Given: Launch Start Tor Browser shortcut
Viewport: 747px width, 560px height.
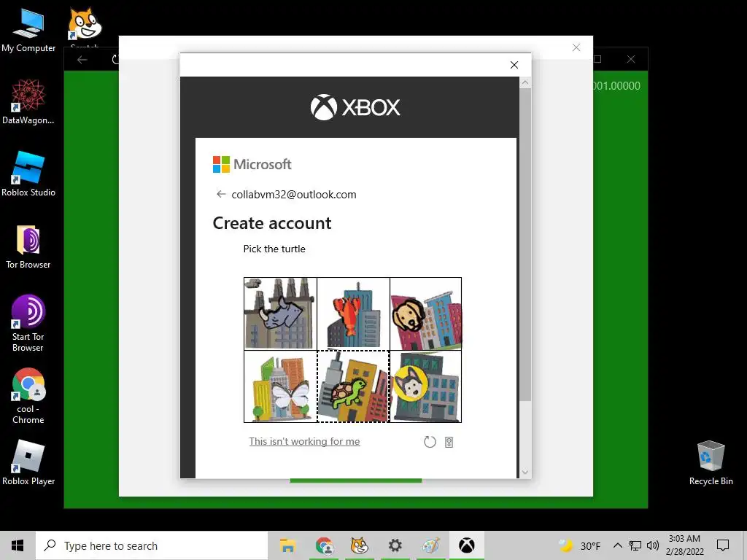Looking at the screenshot, I should (x=28, y=323).
